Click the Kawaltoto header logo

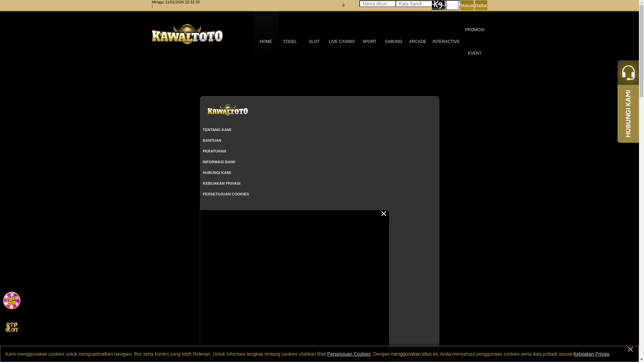pyautogui.click(x=187, y=34)
